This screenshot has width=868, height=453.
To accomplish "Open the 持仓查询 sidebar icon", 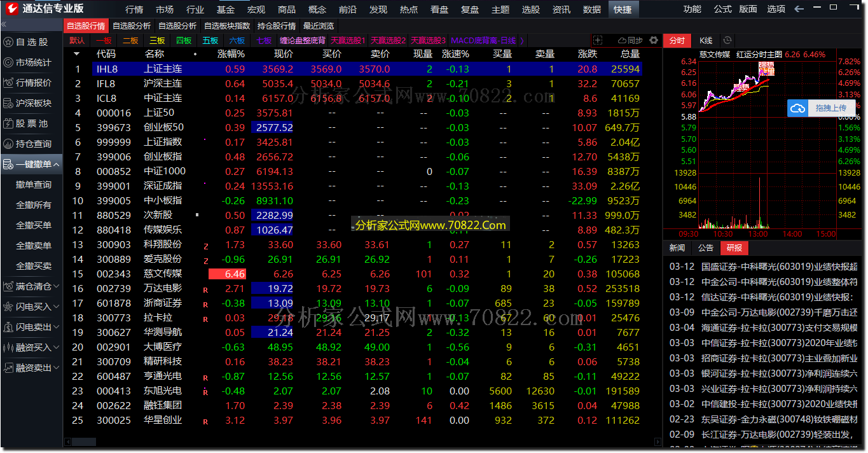I will (x=8, y=144).
